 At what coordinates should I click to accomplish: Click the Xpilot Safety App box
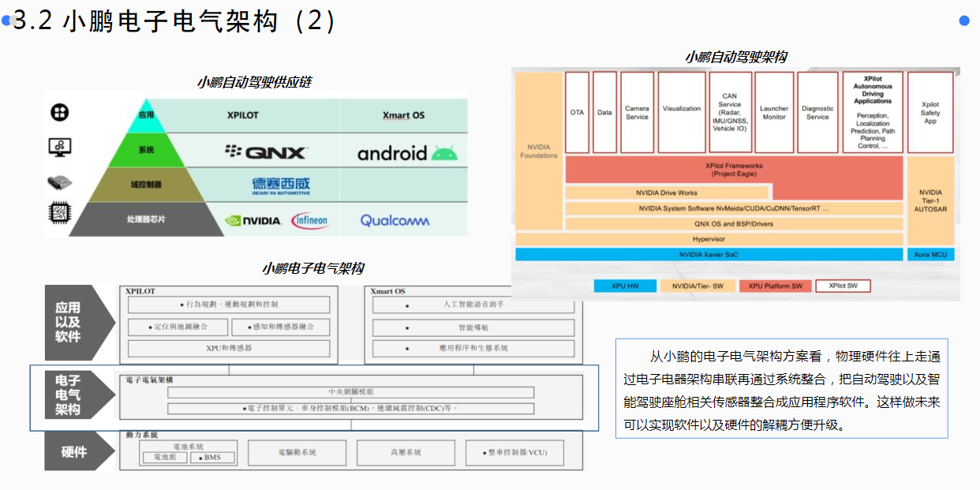pyautogui.click(x=930, y=112)
